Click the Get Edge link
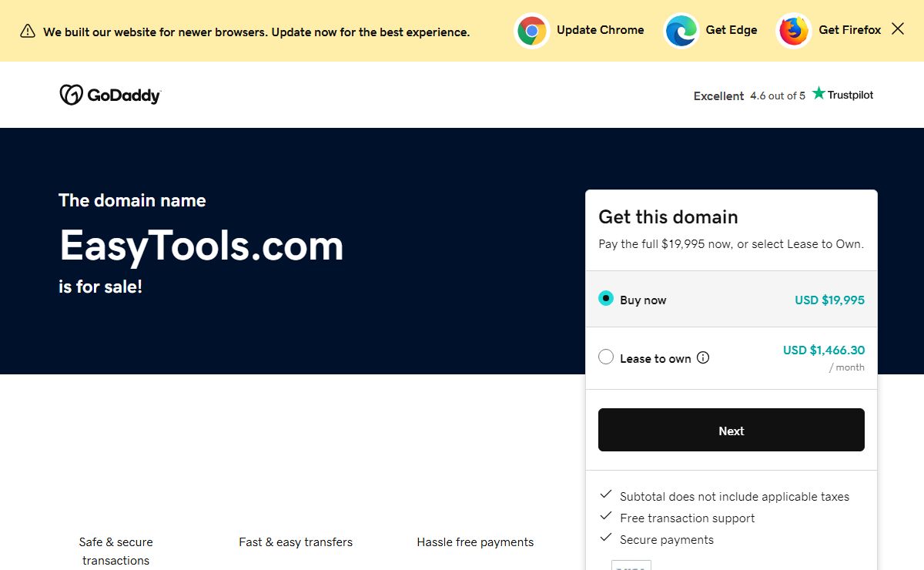The image size is (924, 570). [731, 30]
